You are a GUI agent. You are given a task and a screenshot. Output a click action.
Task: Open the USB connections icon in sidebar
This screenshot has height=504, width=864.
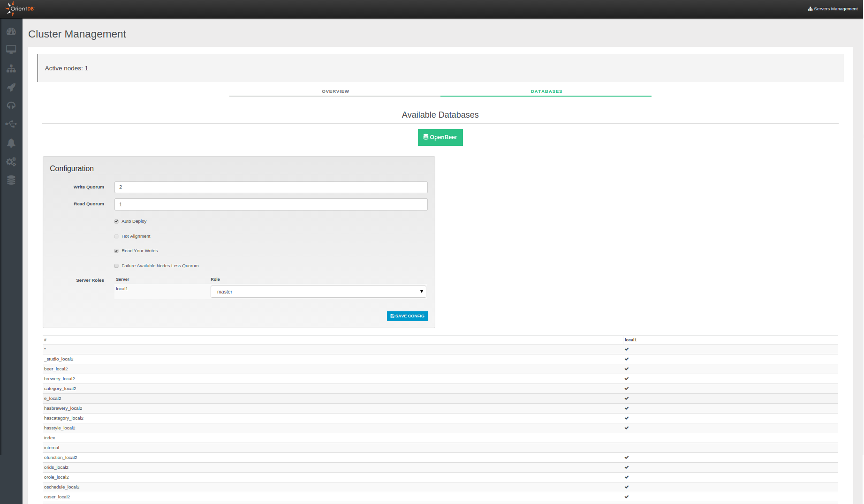tap(11, 124)
